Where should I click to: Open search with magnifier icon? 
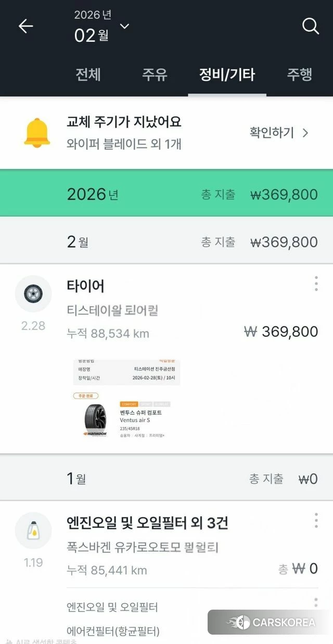click(x=311, y=26)
